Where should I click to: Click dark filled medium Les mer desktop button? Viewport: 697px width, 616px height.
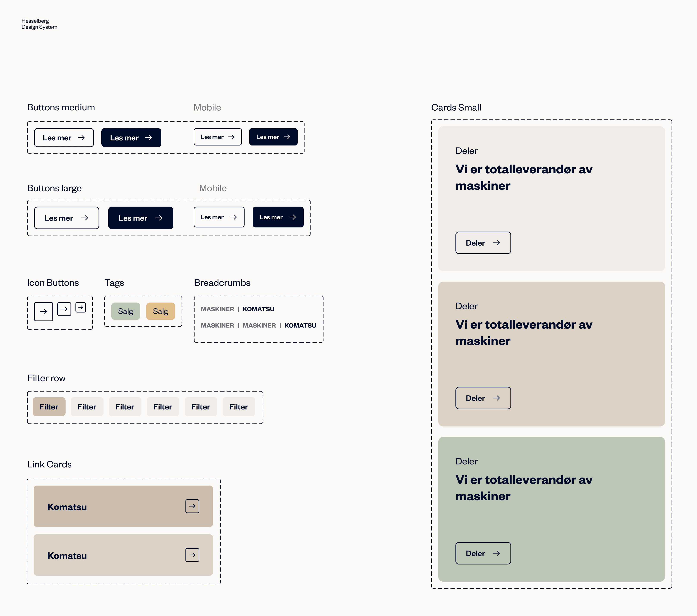131,138
